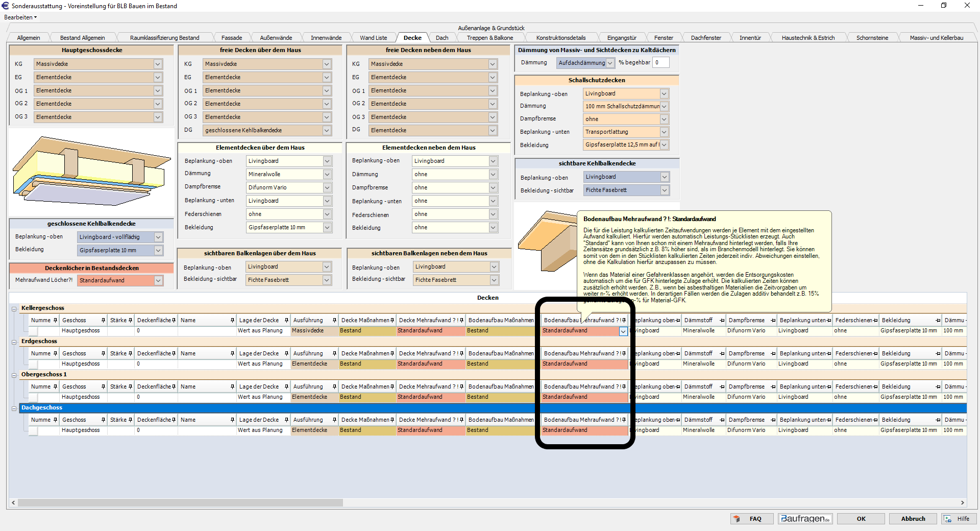Click the horizontal scrollbar thumb of the Decken table
The image size is (980, 531).
180,503
